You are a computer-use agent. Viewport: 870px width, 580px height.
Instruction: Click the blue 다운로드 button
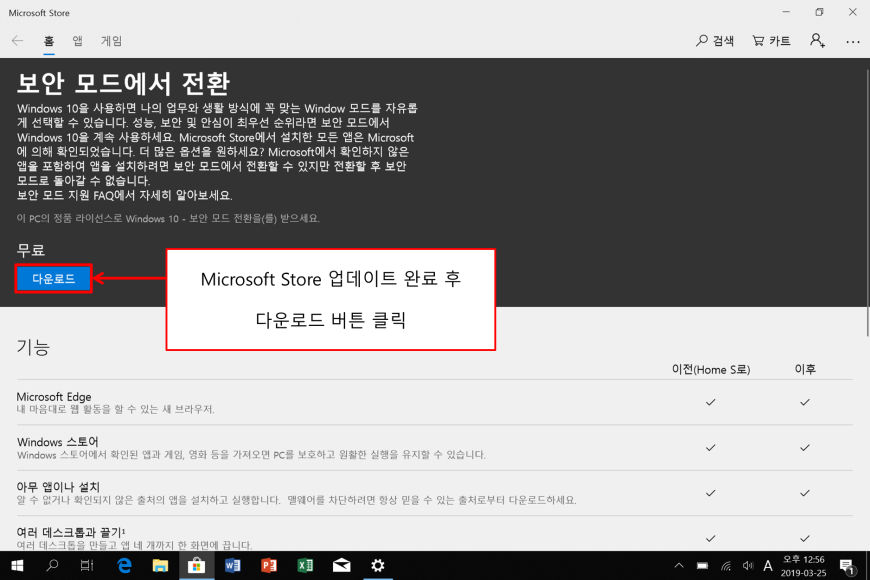tap(54, 279)
